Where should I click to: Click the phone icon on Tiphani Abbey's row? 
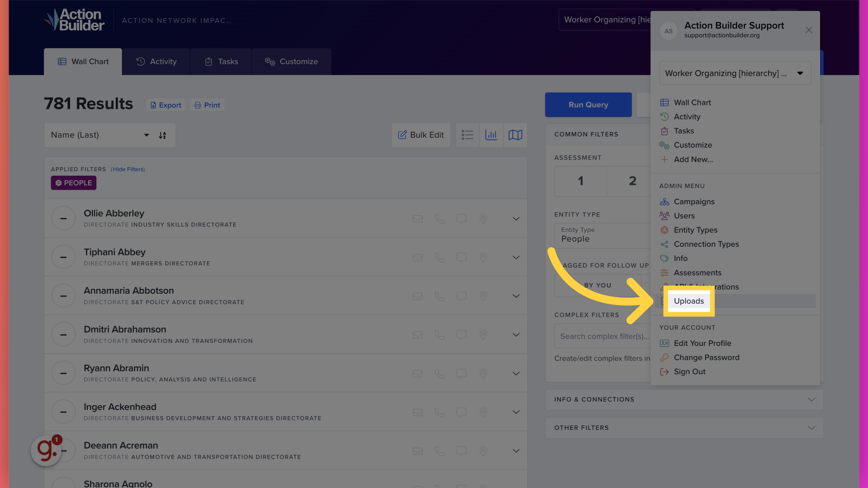click(x=439, y=258)
